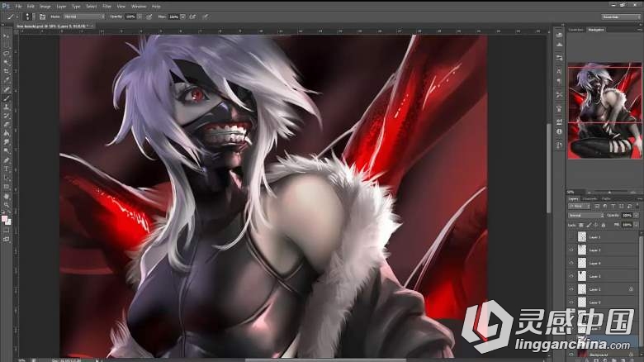644x362 pixels.
Task: Select the Brush tool in toolbox
Action: point(6,98)
